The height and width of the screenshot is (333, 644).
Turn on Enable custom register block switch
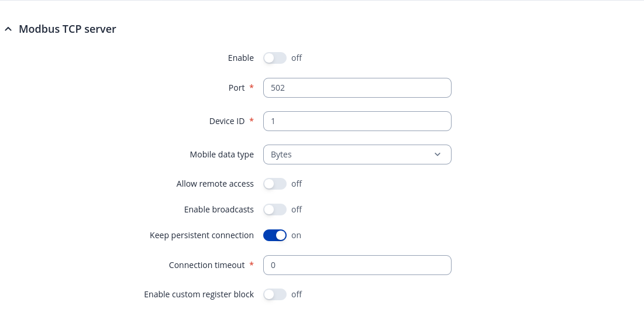(x=274, y=294)
